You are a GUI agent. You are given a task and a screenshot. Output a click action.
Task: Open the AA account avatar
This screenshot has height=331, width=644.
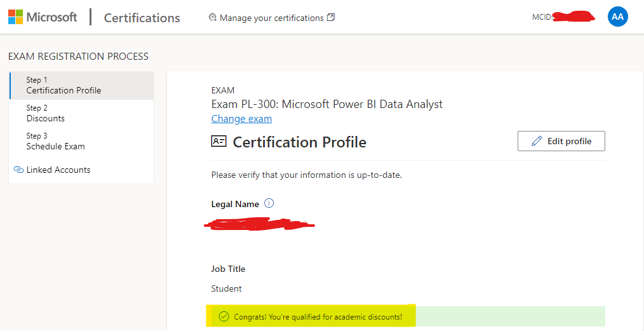618,17
